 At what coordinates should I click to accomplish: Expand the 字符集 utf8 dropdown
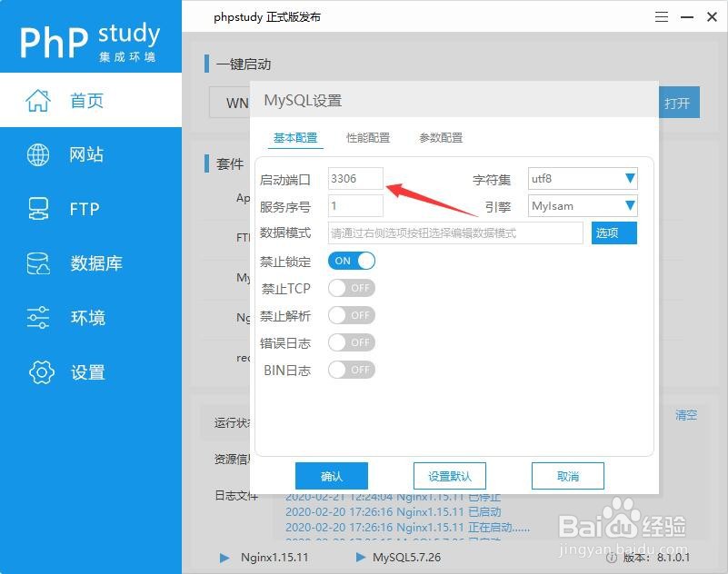point(583,179)
